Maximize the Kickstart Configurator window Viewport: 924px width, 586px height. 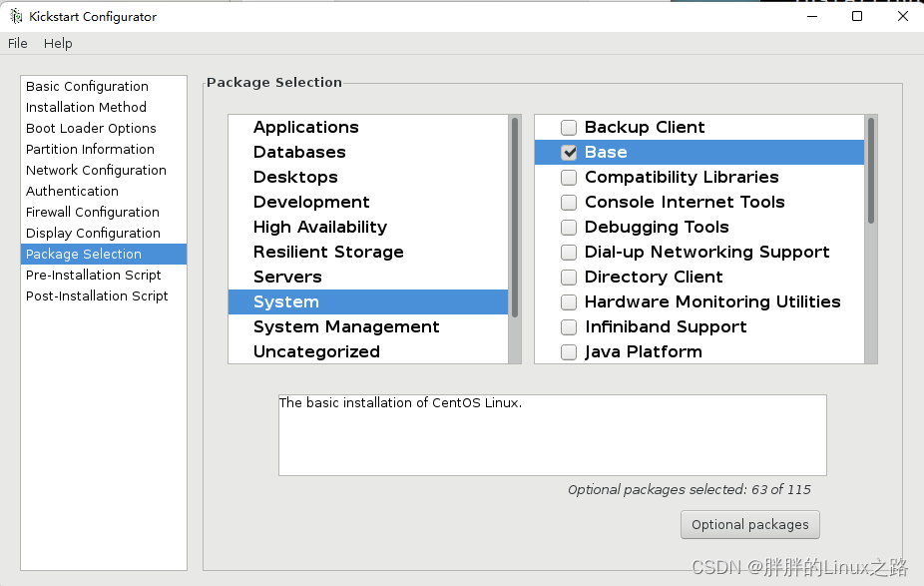pos(856,16)
